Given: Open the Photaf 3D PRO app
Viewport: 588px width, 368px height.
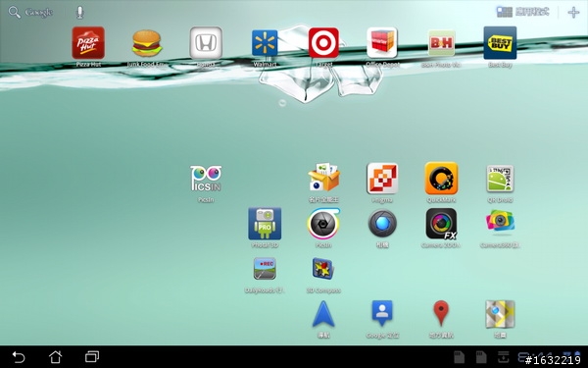Looking at the screenshot, I should point(265,224).
